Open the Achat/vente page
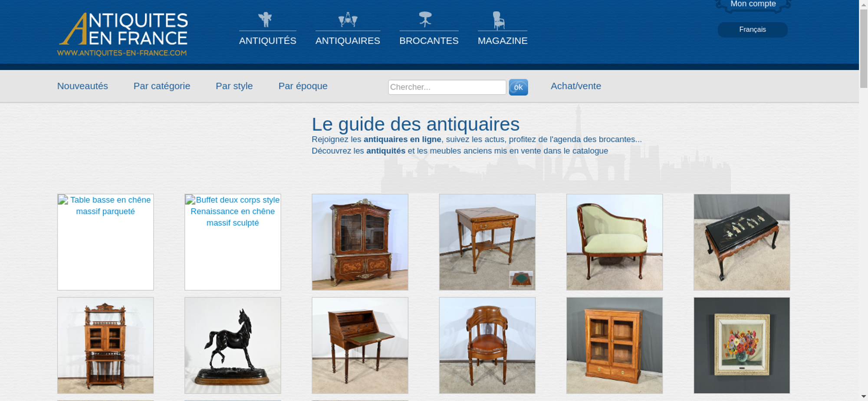 (x=576, y=86)
